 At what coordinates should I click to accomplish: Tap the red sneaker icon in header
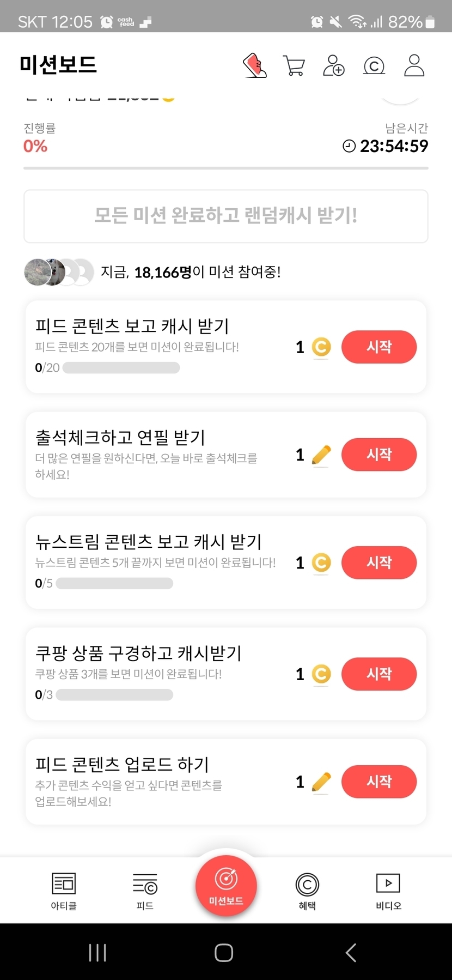point(254,65)
